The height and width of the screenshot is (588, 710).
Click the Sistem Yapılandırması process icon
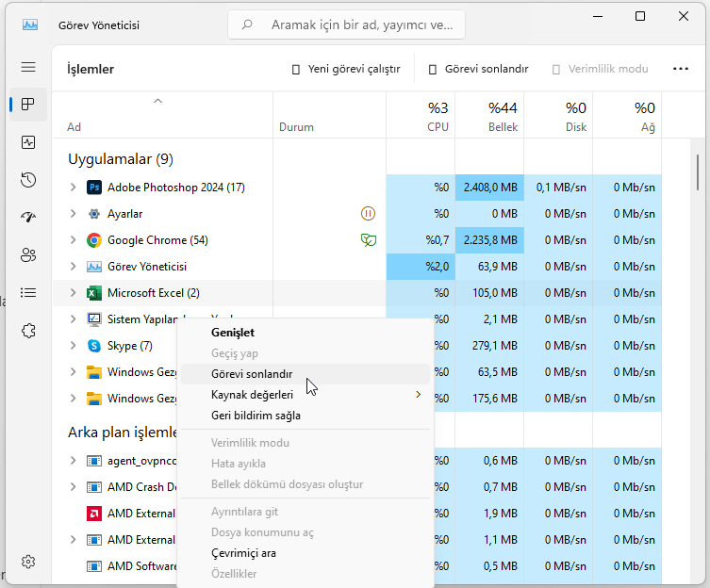(93, 319)
